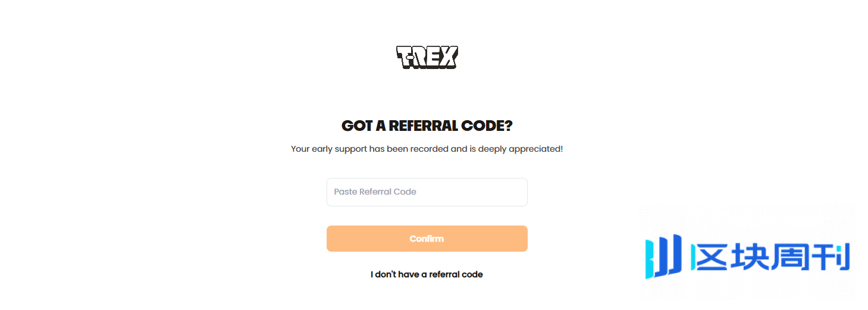Viewport: 868px width, 310px height.
Task: Click the blue striped watermark logo icon
Action: [663, 258]
